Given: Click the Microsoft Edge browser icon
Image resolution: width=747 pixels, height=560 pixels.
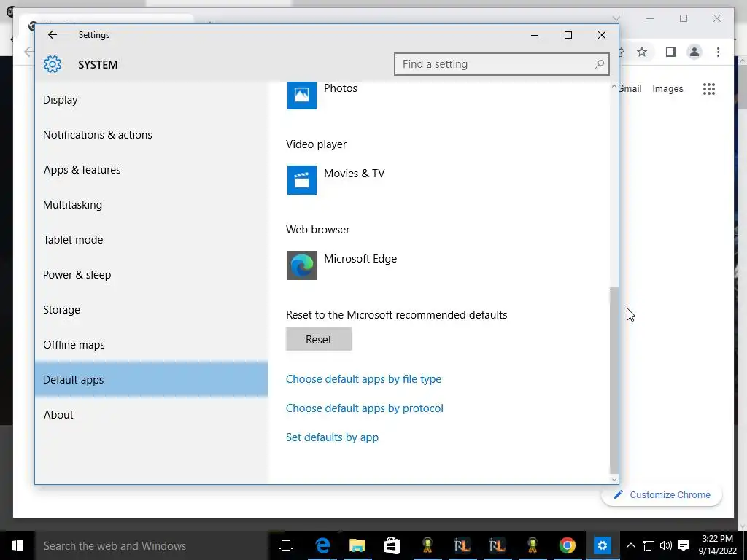Looking at the screenshot, I should pyautogui.click(x=301, y=265).
